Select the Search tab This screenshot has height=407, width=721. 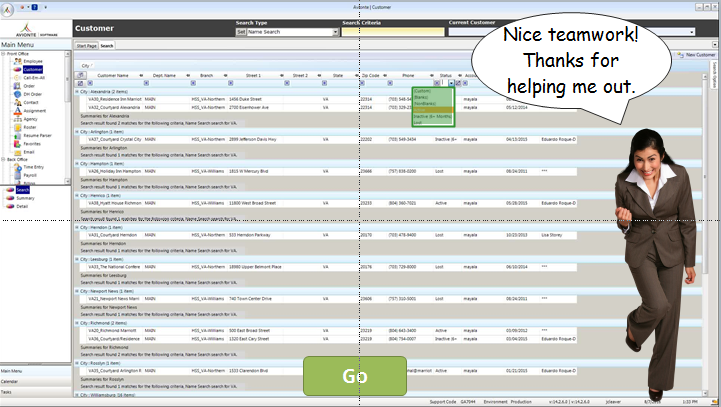pos(107,46)
